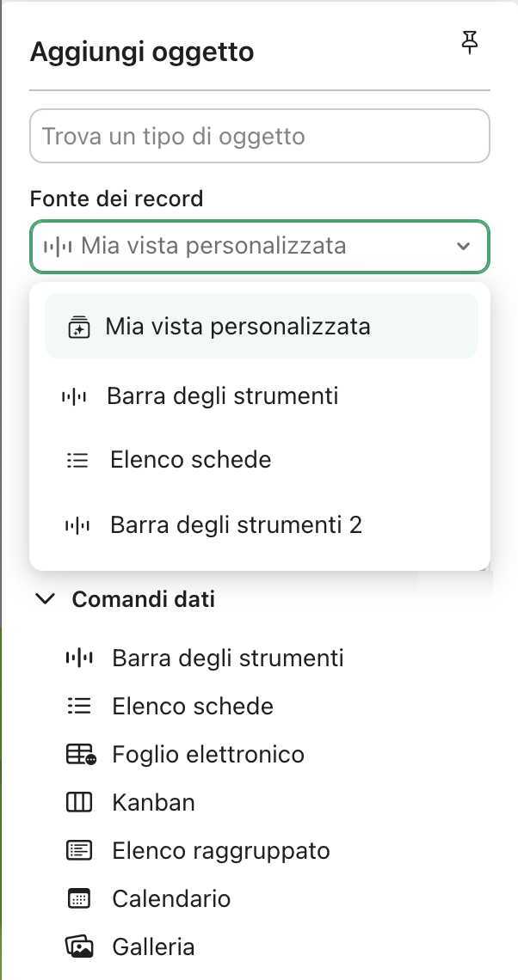
Task: Click the Galleria gallery icon
Action: point(78,946)
